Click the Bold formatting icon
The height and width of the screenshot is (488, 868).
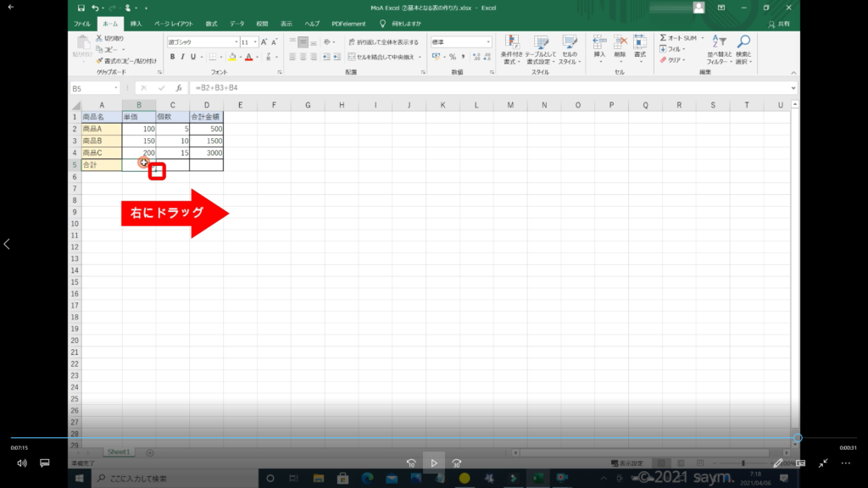[x=171, y=57]
